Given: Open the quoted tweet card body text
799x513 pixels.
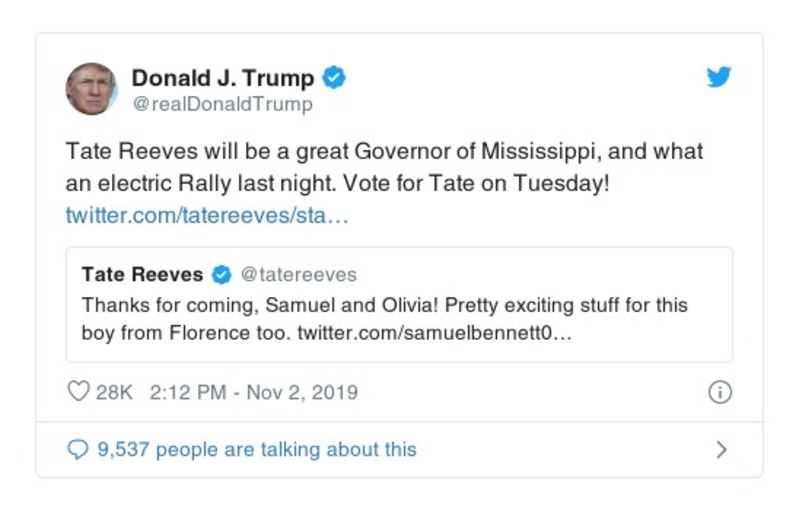Looking at the screenshot, I should pos(384,319).
